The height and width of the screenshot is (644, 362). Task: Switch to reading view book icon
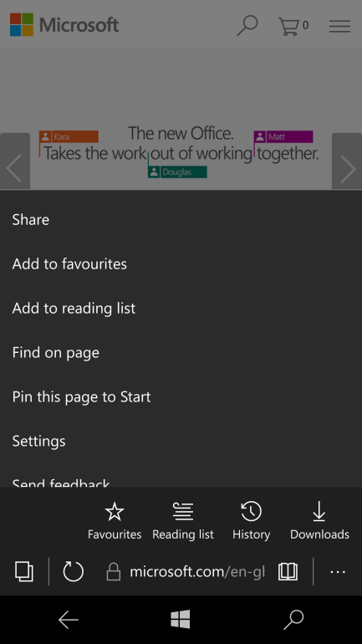tap(288, 571)
